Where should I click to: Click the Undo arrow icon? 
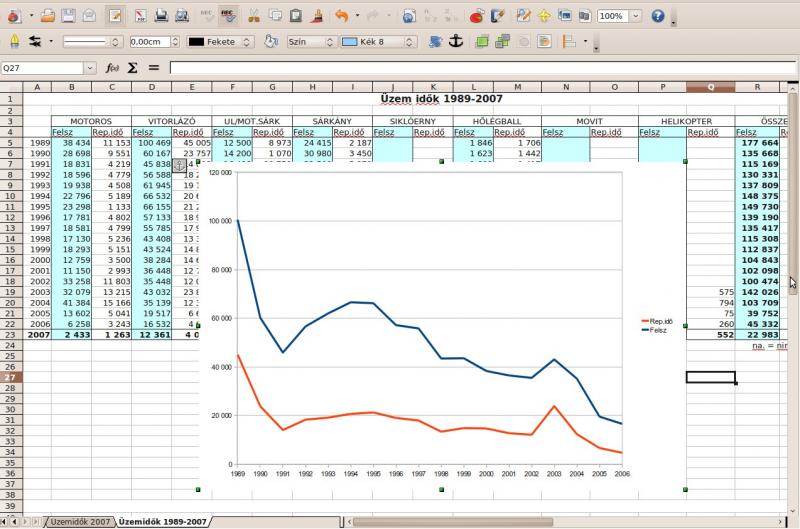342,16
